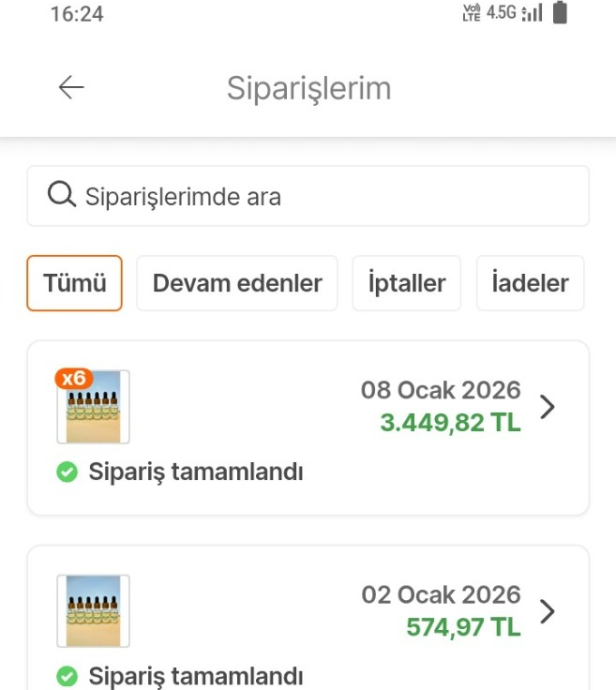Image resolution: width=616 pixels, height=690 pixels.
Task: Select the Tümü filter tab
Action: pyautogui.click(x=75, y=283)
